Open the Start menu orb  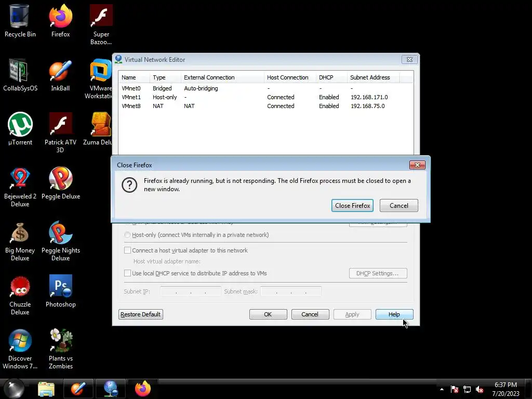[x=14, y=389]
